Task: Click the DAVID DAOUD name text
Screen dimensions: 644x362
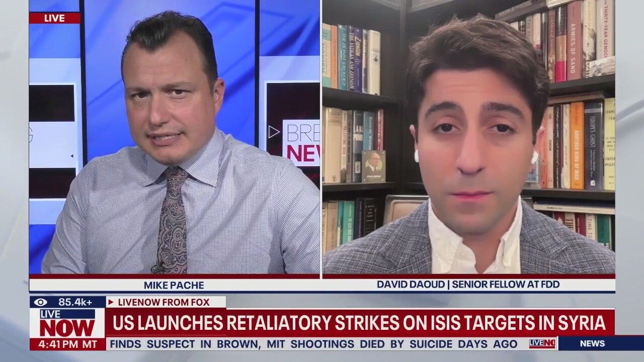Action: pos(411,285)
